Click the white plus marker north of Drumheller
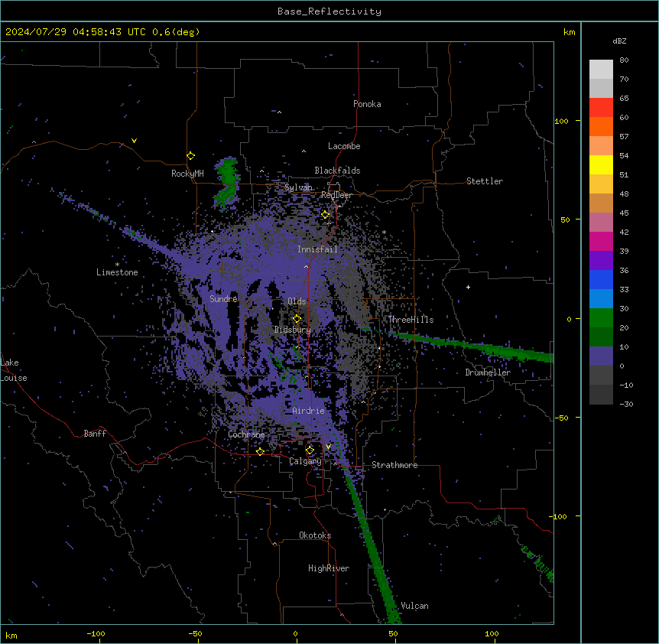Viewport: 659px width, 644px height. click(x=468, y=287)
